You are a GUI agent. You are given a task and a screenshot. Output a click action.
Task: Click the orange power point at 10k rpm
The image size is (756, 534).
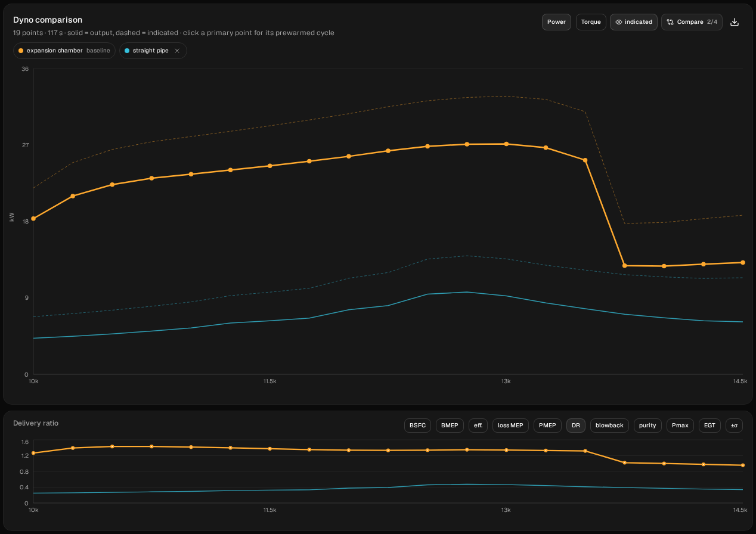[33, 219]
